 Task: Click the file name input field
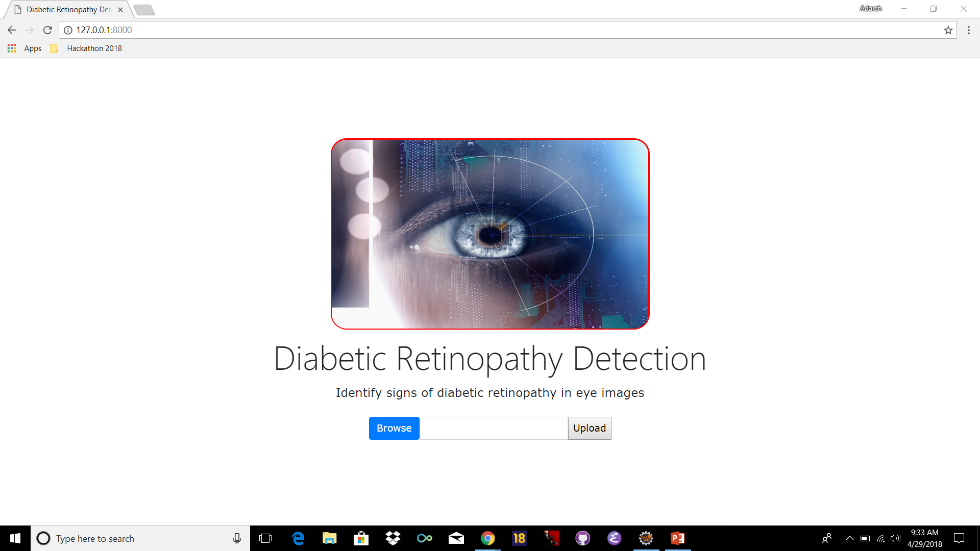493,428
